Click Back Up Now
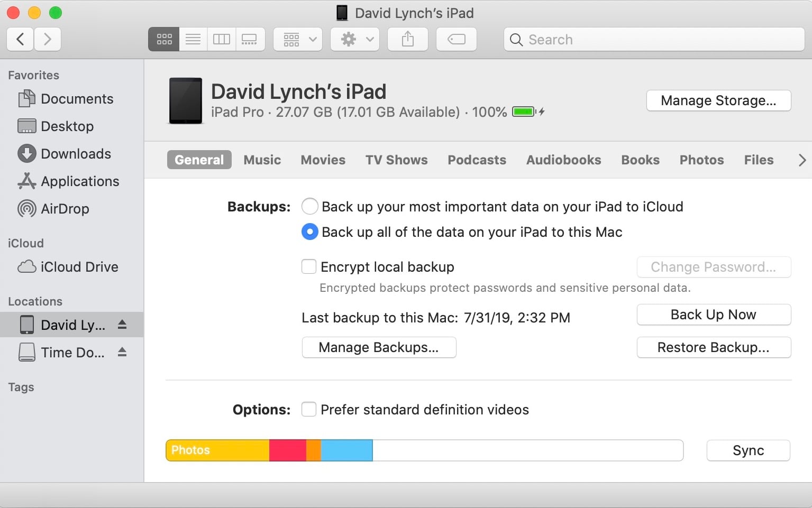 [713, 315]
